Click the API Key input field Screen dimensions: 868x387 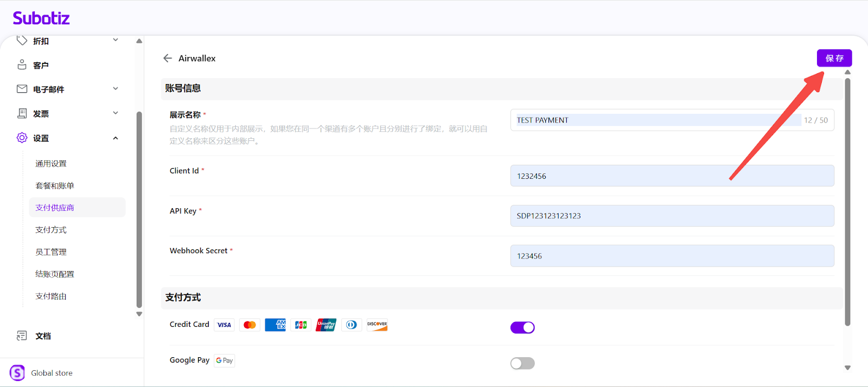(672, 216)
